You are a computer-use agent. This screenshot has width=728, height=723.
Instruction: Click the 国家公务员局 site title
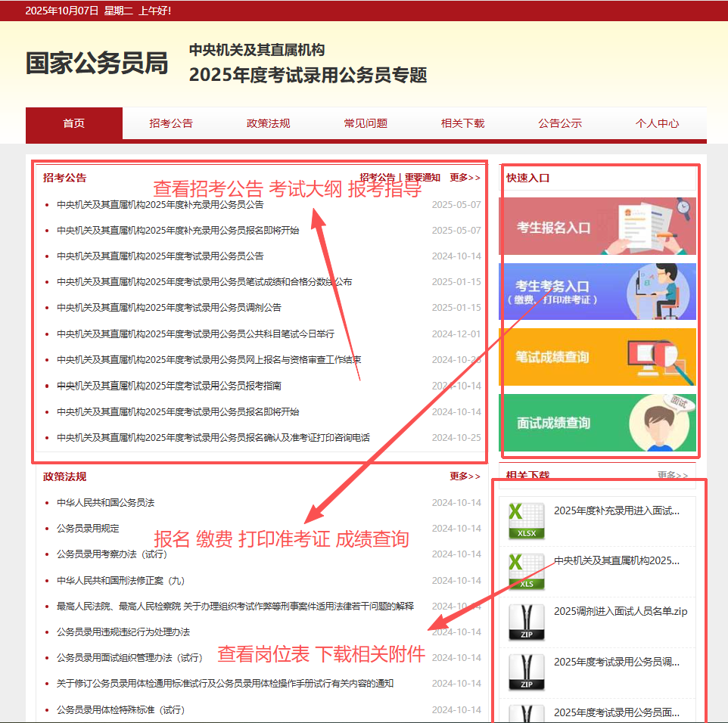pos(97,64)
